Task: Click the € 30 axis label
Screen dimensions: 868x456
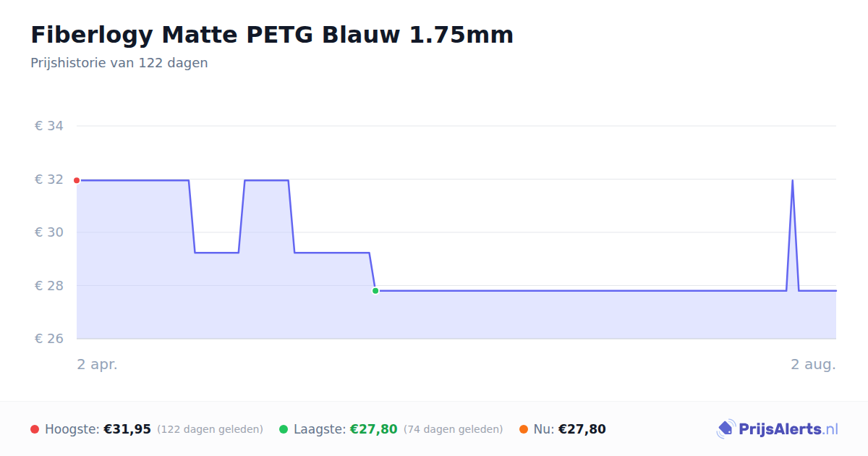Action: click(49, 232)
